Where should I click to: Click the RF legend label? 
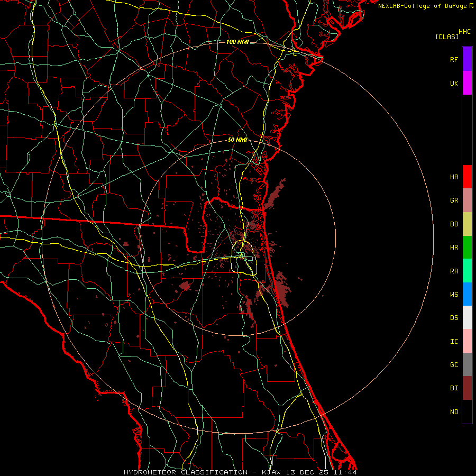pos(454,59)
